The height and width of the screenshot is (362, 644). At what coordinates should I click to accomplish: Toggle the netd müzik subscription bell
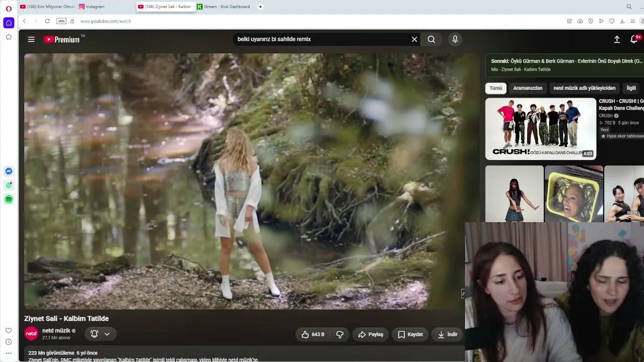pyautogui.click(x=94, y=334)
